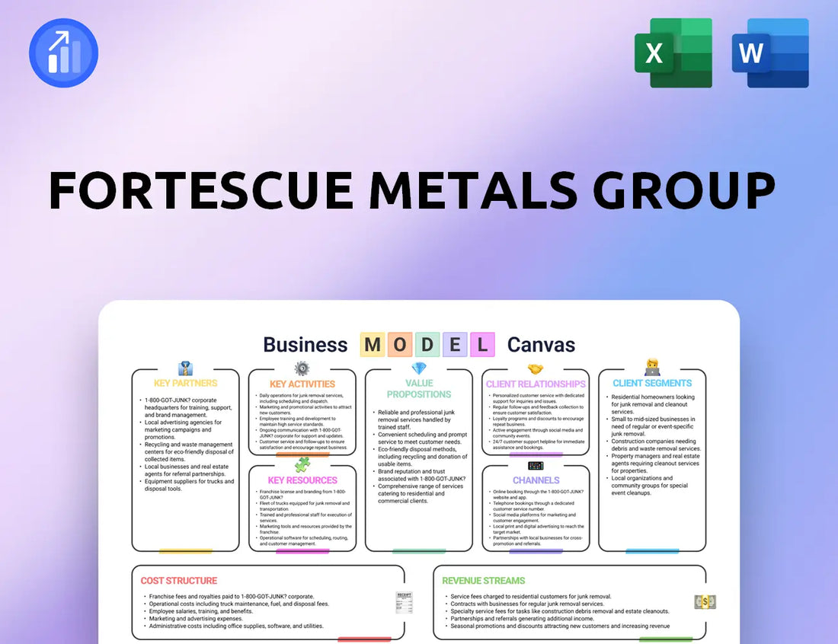Click 'Online booking through' bullet in Channels
838x644 pixels.
(538, 495)
